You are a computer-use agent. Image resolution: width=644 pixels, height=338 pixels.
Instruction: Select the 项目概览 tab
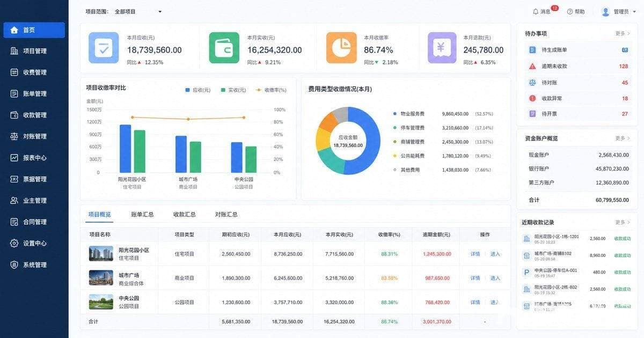coord(99,214)
